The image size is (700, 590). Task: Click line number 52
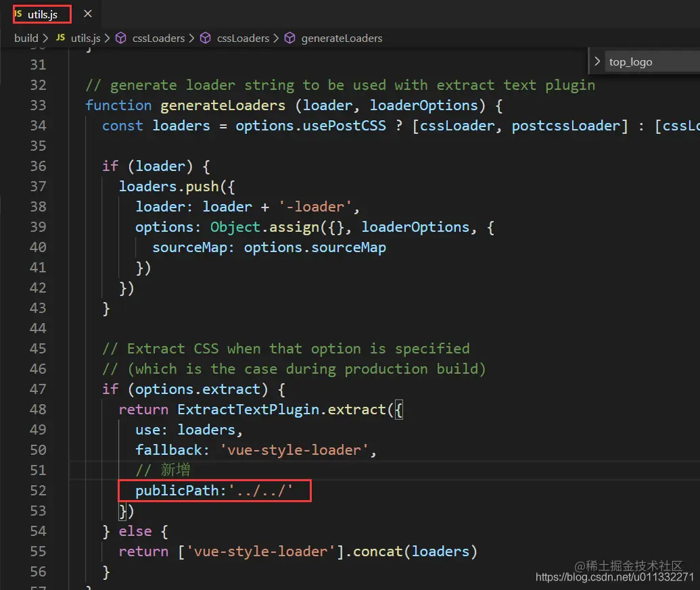click(x=38, y=491)
